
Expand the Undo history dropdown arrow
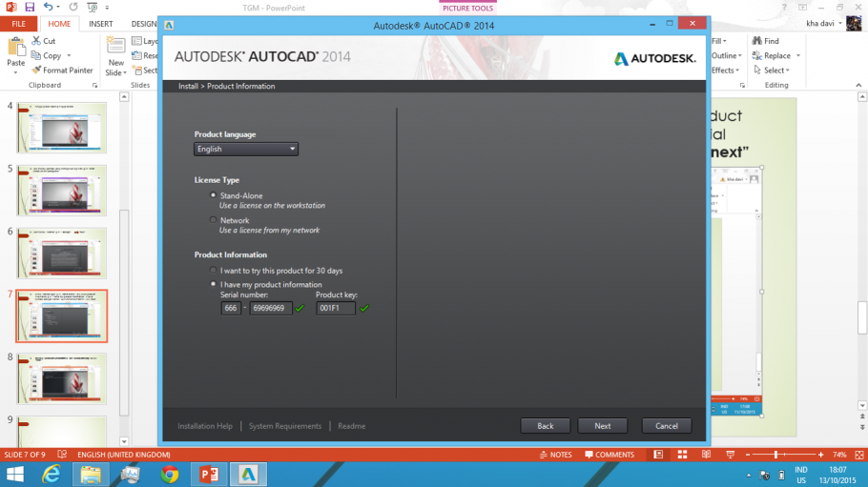click(58, 8)
